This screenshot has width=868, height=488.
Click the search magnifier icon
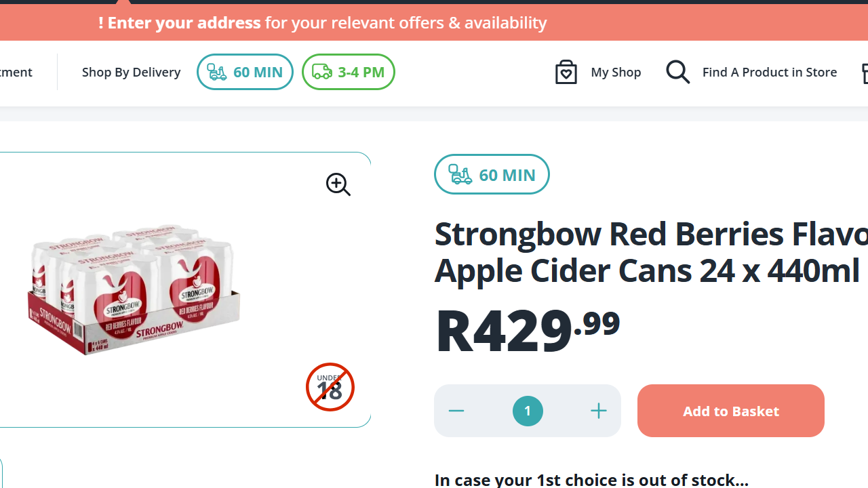tap(677, 72)
